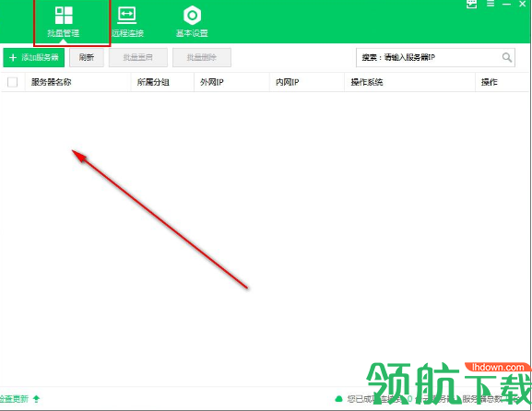Click the 操作系统 column header

367,82
